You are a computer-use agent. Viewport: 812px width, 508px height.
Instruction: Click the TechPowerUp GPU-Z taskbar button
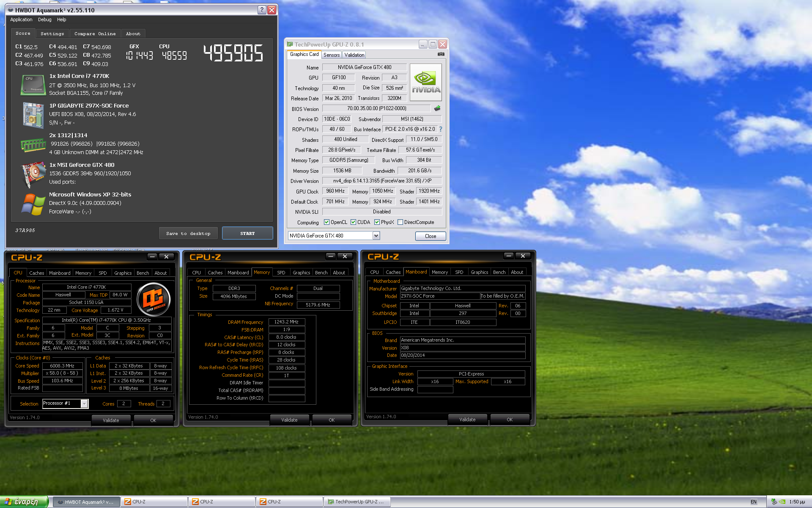[357, 502]
